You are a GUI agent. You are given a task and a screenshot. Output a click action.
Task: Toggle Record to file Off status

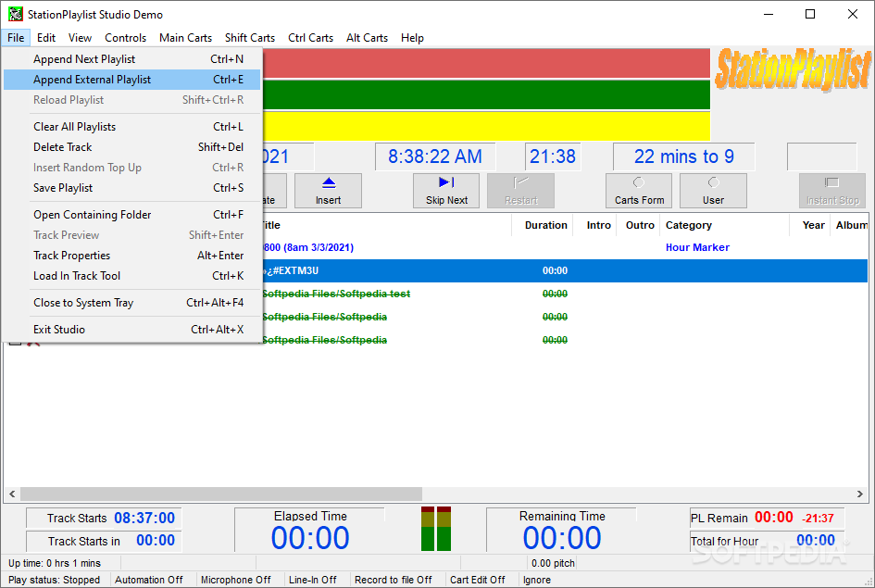tap(393, 581)
